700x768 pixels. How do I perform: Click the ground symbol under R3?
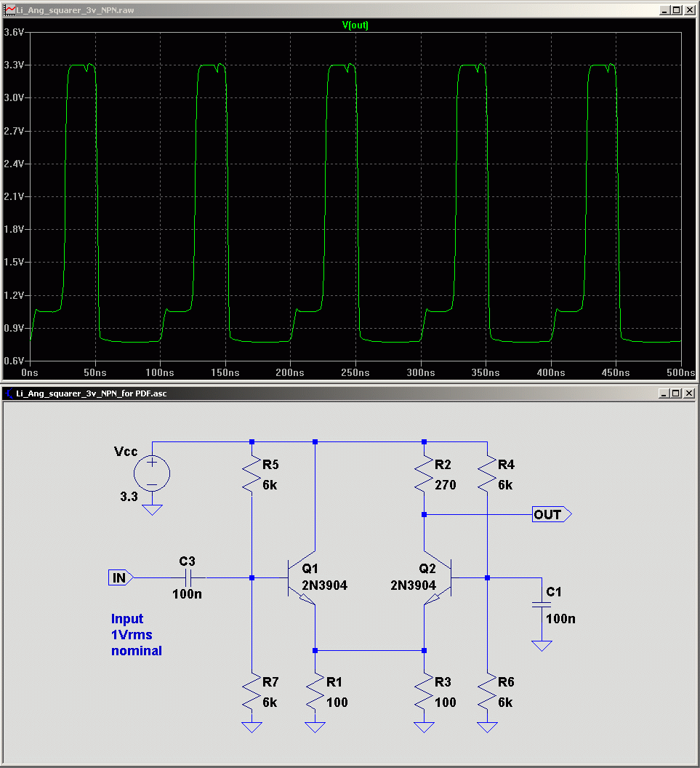(424, 727)
